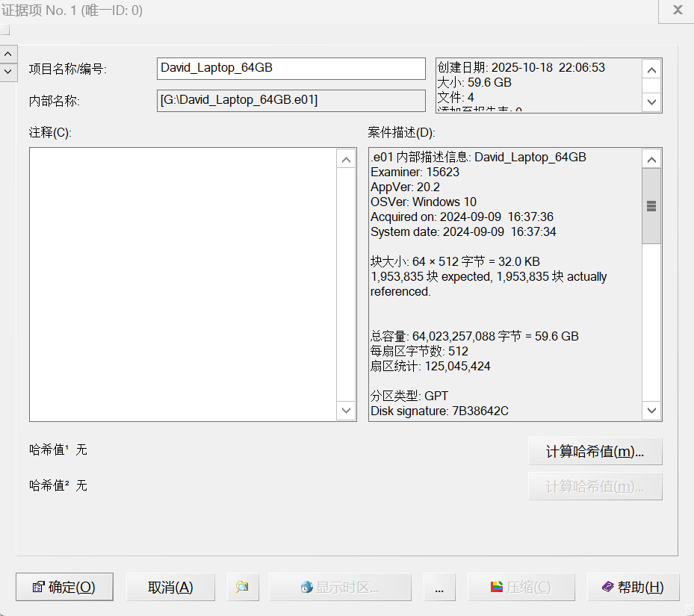This screenshot has width=694, height=616.
Task: Click the up arrow at the dialog's left edge
Action: [8, 55]
